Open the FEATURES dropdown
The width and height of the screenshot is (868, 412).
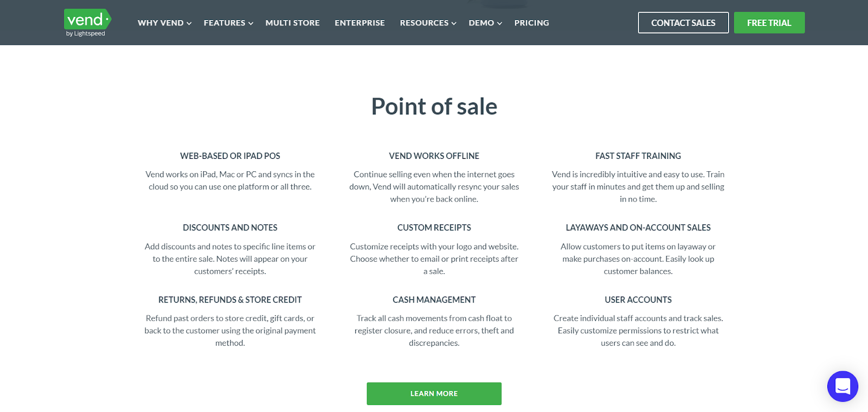(224, 23)
